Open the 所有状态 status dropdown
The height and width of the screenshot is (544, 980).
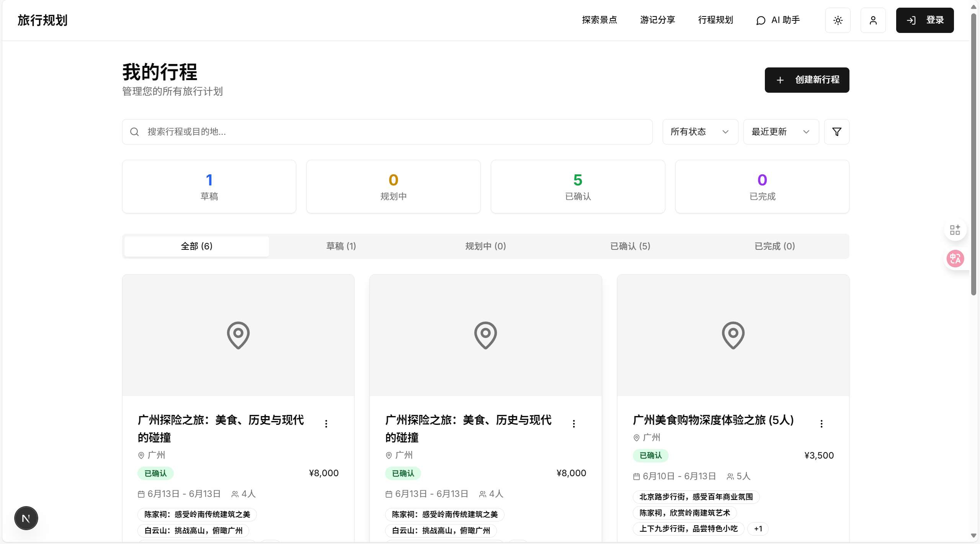pos(700,132)
